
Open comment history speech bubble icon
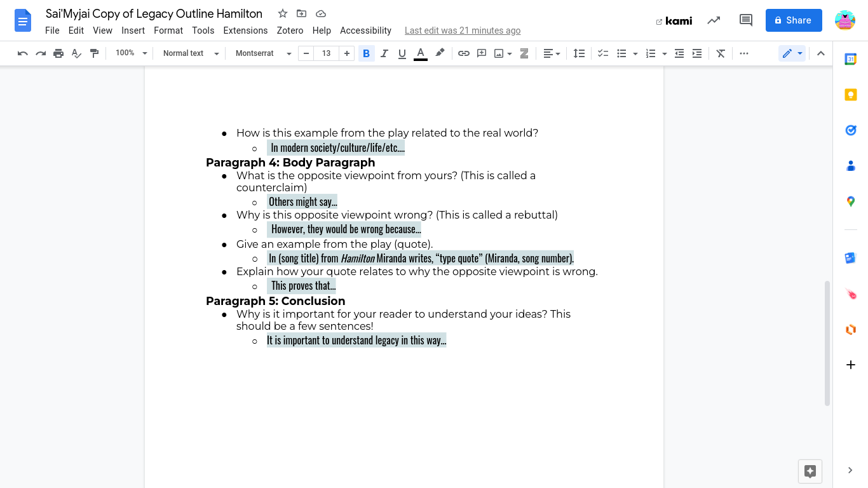[746, 20]
